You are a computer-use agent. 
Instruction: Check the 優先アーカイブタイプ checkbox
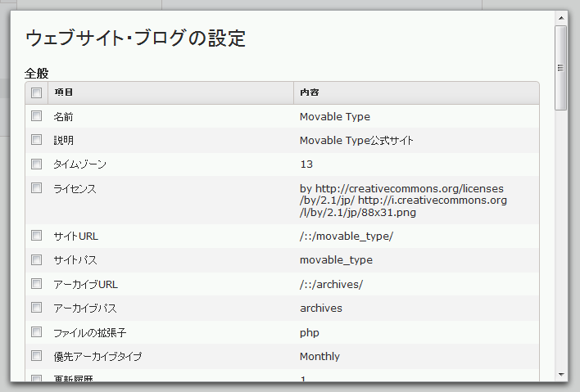coord(36,356)
